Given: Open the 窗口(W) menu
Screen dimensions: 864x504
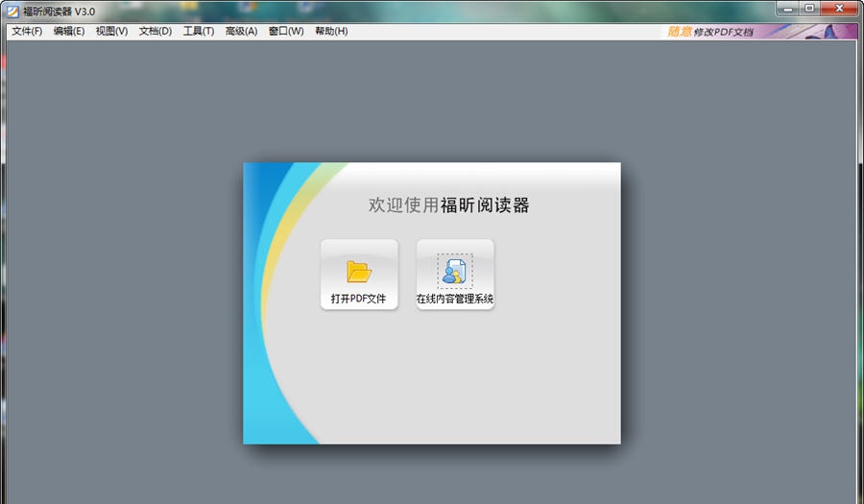Looking at the screenshot, I should (286, 32).
